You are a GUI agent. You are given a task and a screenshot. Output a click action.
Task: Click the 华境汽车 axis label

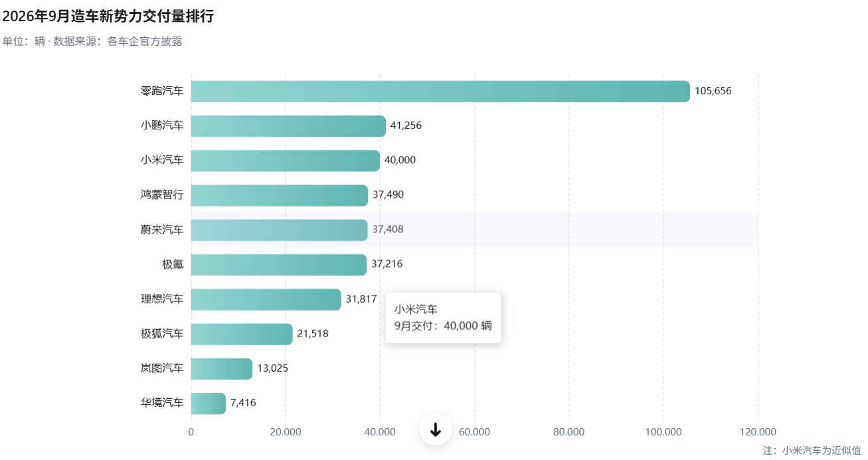(x=162, y=403)
